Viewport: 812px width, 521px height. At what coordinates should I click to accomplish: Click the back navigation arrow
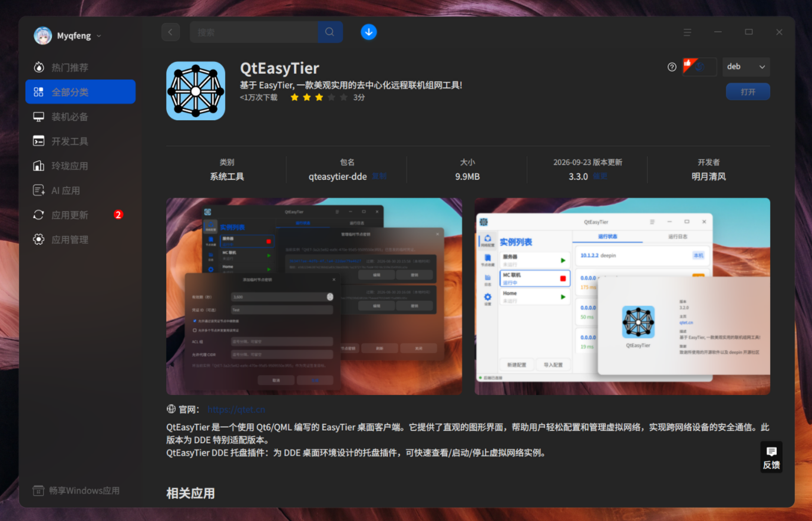(170, 32)
